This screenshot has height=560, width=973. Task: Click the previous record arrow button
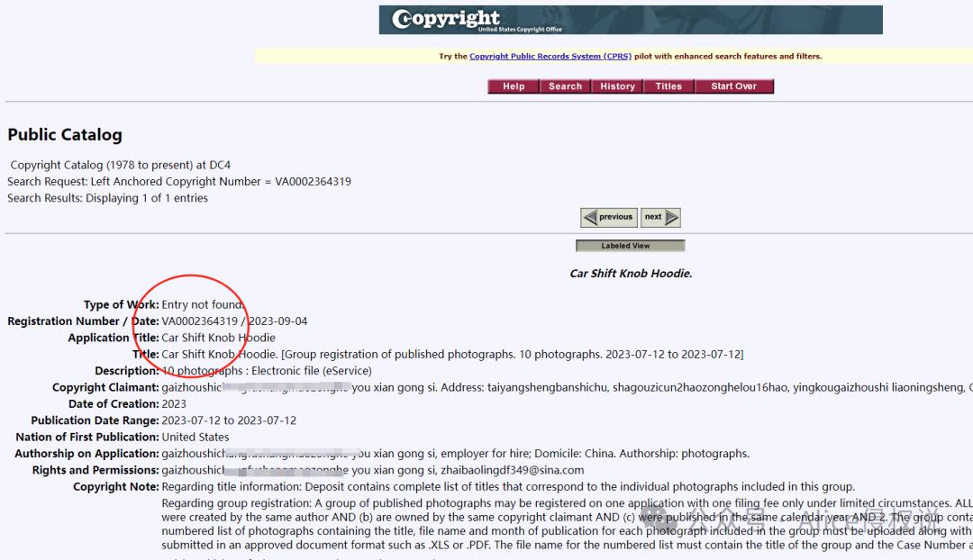608,217
